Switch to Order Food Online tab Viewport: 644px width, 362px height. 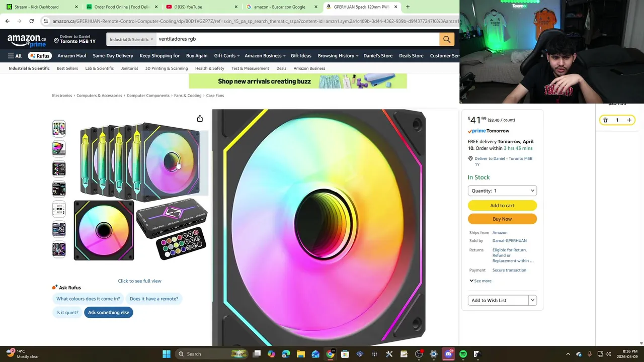122,7
